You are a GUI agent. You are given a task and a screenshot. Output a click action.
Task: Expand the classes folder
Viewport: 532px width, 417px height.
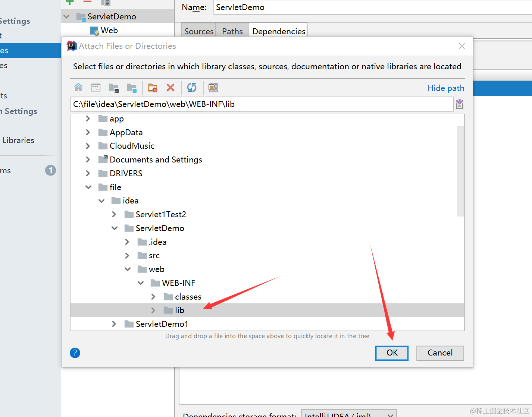[x=153, y=297]
